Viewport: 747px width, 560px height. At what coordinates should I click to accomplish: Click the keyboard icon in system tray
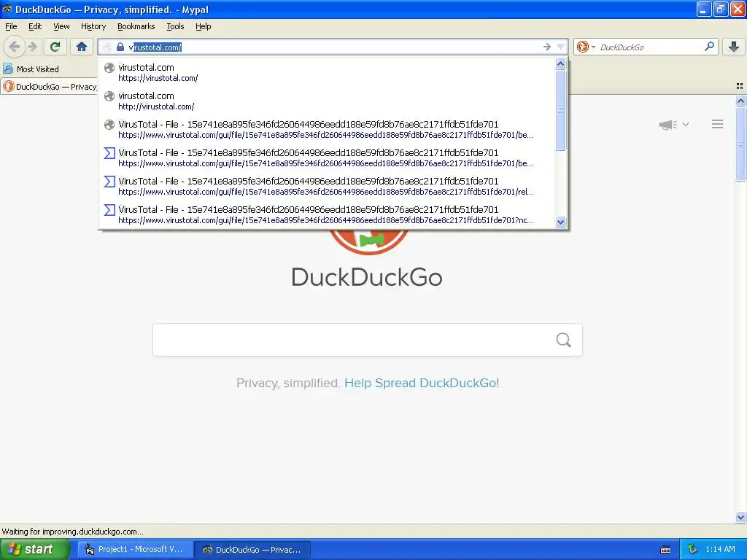click(665, 550)
